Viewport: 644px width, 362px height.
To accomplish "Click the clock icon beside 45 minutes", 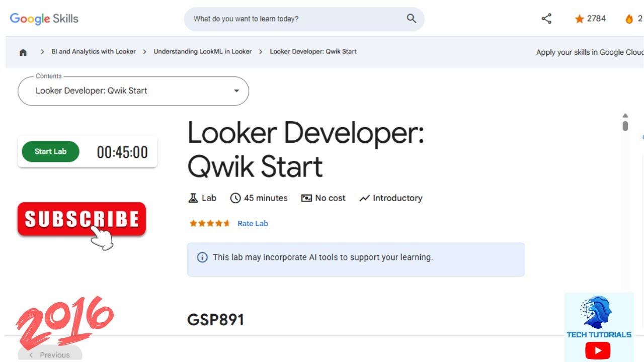I will pyautogui.click(x=235, y=198).
